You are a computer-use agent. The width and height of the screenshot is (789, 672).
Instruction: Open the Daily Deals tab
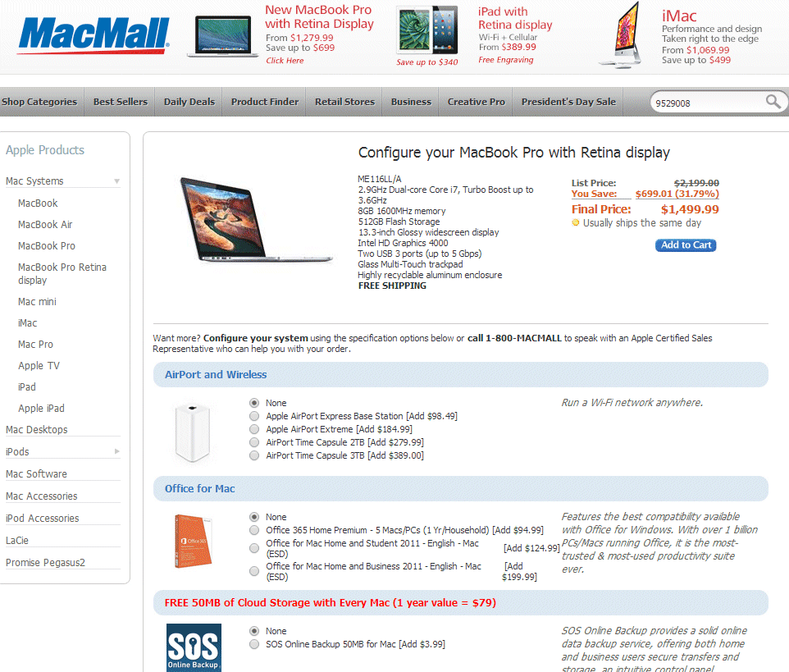coord(189,102)
